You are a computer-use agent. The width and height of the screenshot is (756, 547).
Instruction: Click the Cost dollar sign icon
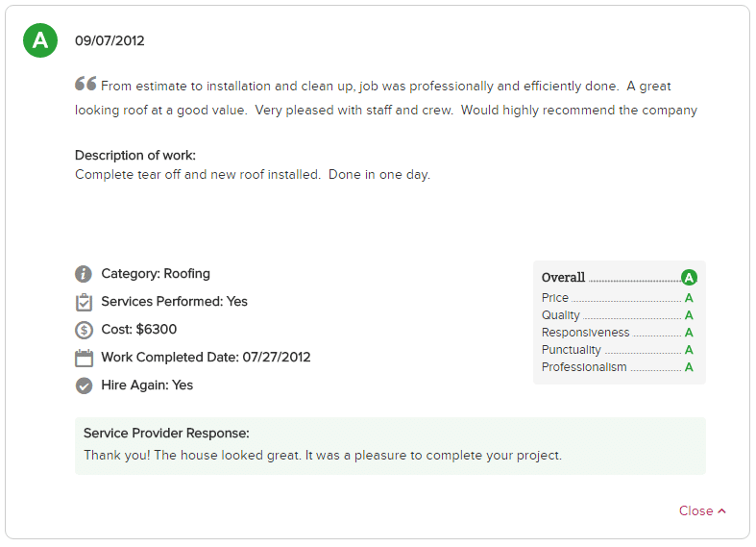coord(84,330)
